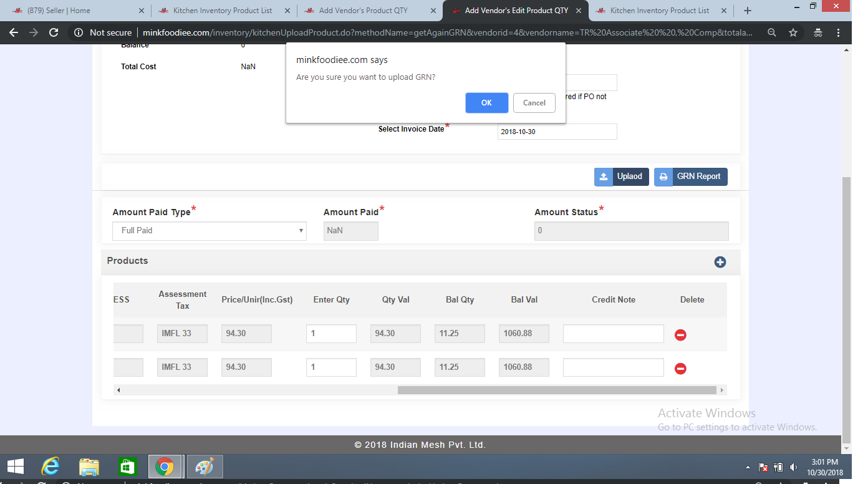Click the address bar URL

pyautogui.click(x=447, y=32)
